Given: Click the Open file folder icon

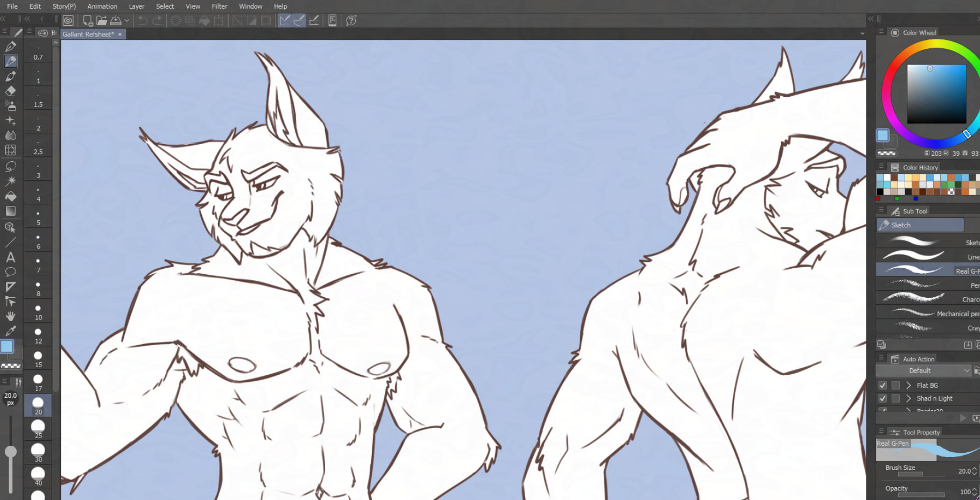Looking at the screenshot, I should click(101, 20).
